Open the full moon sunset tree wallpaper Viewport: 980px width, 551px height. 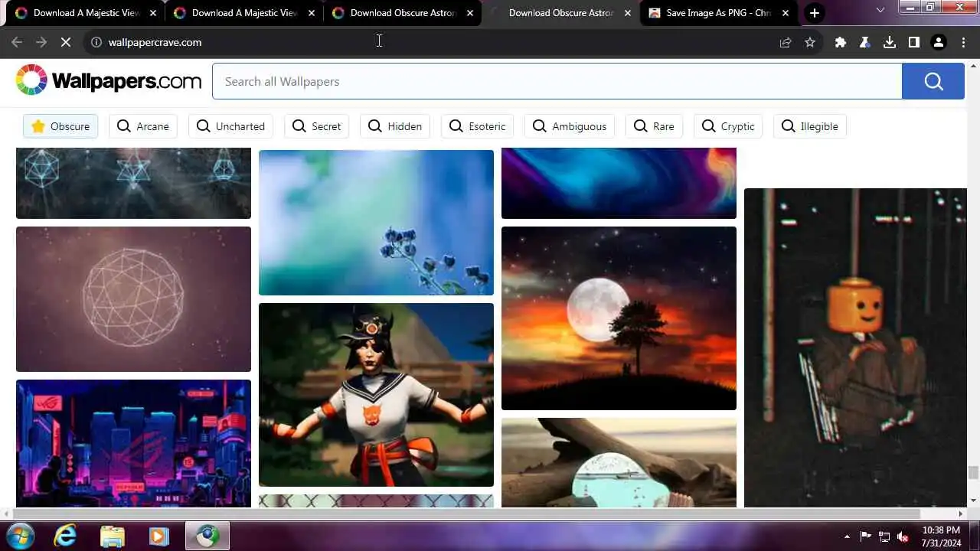click(x=619, y=318)
